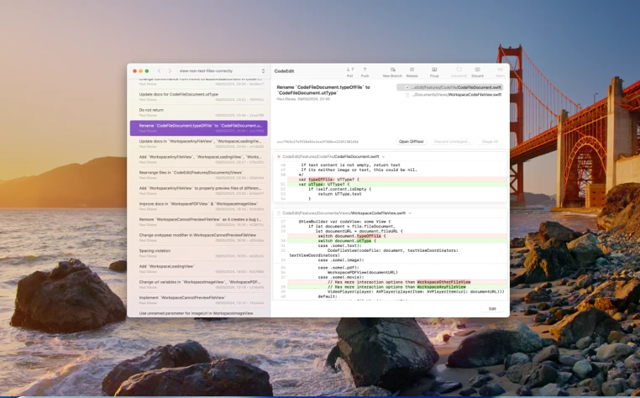
Task: Click removed line 'switch document.typeOfFile'
Action: coord(398,236)
